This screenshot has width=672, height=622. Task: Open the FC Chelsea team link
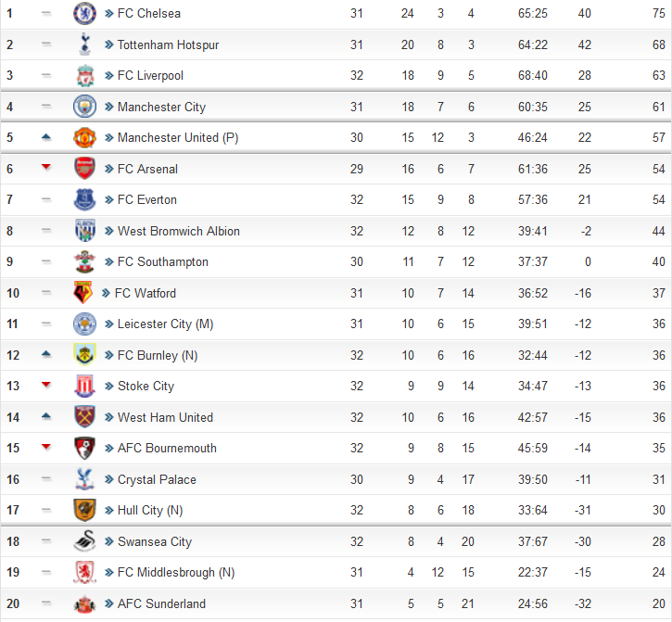coord(148,14)
